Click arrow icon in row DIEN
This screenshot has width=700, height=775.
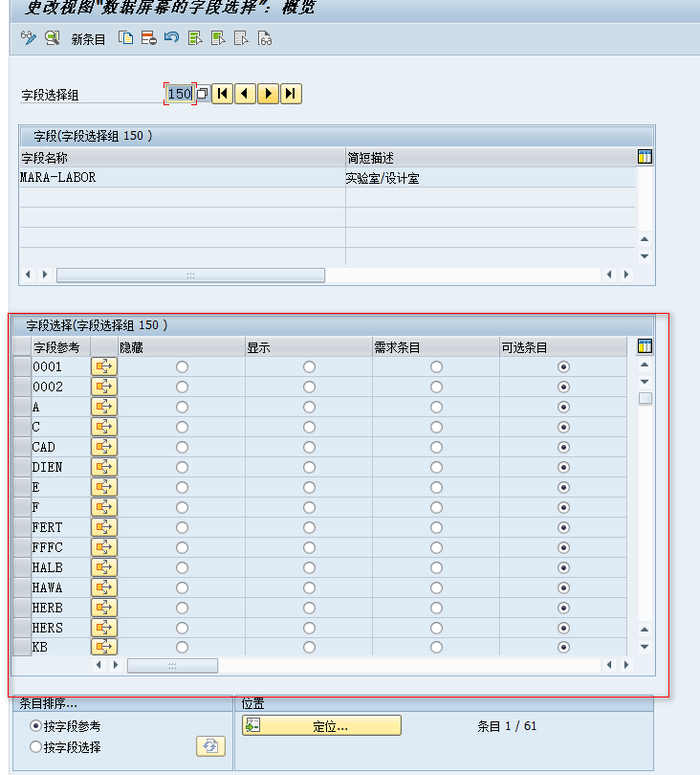coord(104,467)
